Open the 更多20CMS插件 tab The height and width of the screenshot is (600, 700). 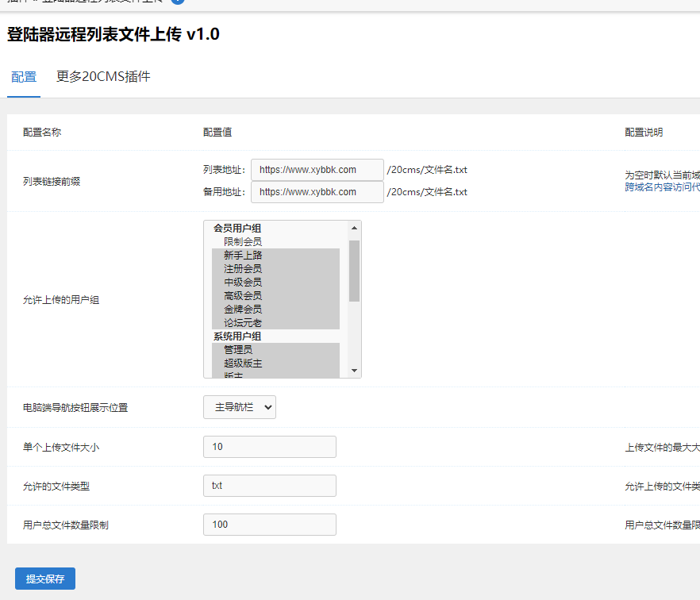(103, 77)
